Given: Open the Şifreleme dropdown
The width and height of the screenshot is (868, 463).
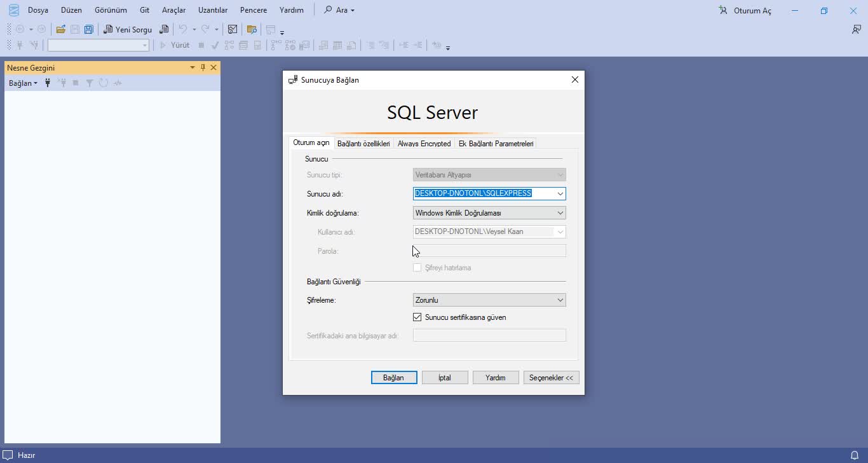Looking at the screenshot, I should tap(560, 300).
